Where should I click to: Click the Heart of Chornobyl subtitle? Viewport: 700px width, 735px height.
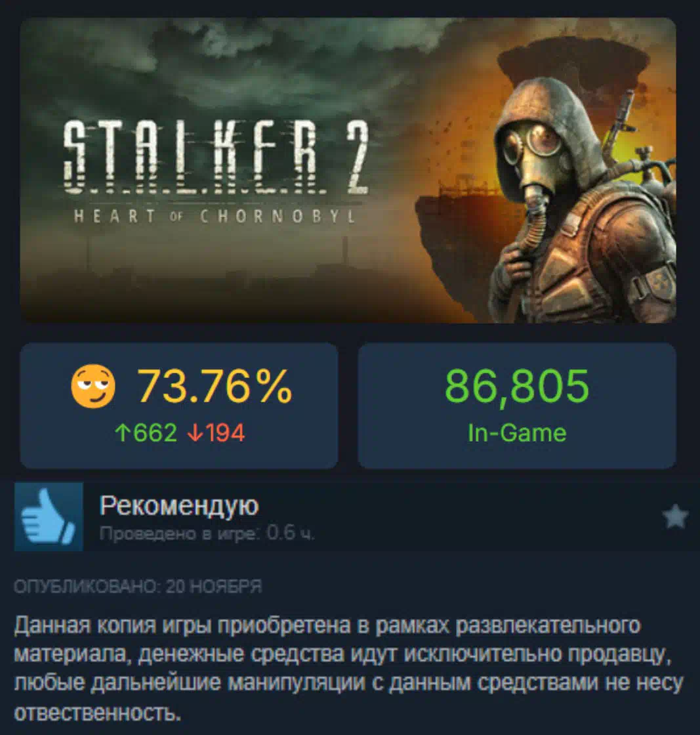point(215,216)
